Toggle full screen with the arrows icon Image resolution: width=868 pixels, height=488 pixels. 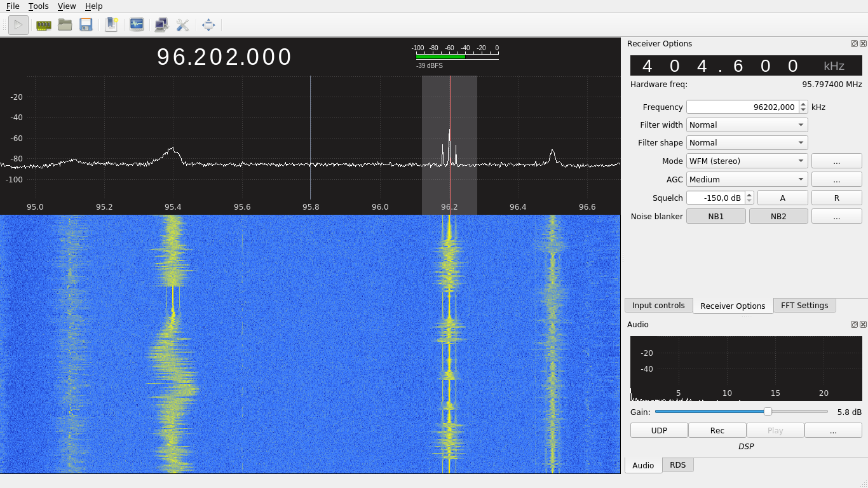tap(208, 25)
